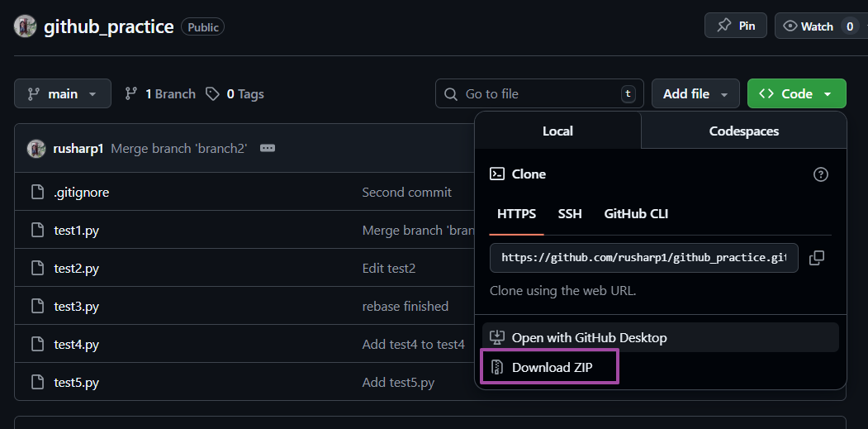
Task: Open the Edit test2 commit message
Action: [x=389, y=269]
